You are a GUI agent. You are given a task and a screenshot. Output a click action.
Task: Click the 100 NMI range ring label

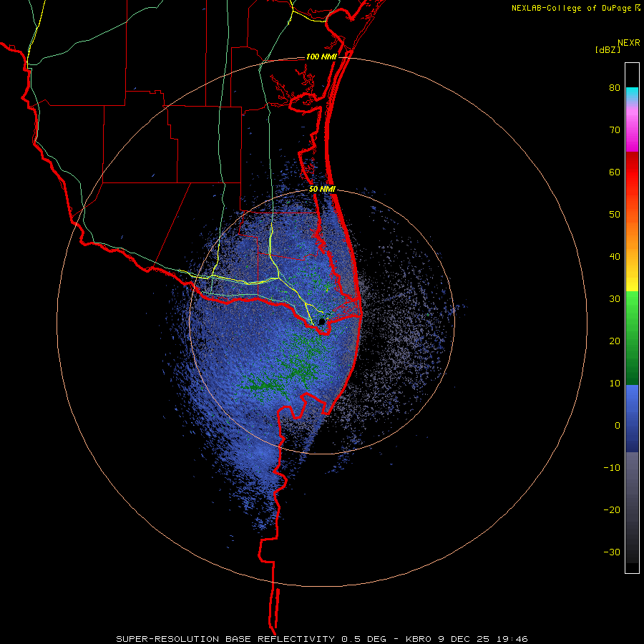point(321,57)
